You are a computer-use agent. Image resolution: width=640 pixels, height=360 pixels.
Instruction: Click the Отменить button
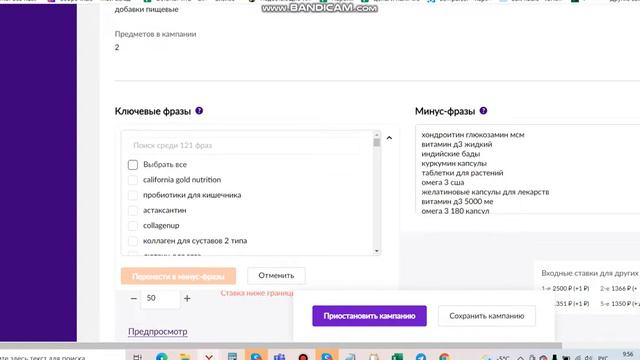coord(276,276)
